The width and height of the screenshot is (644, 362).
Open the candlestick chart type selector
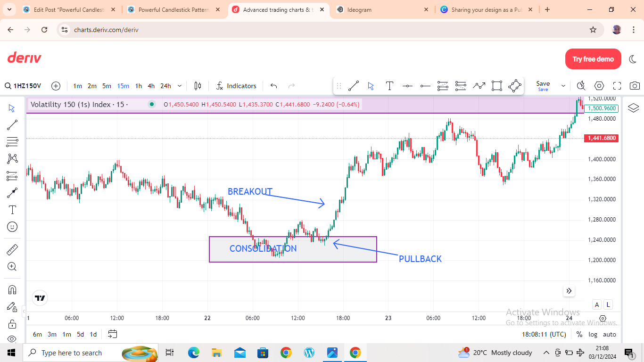click(x=198, y=86)
